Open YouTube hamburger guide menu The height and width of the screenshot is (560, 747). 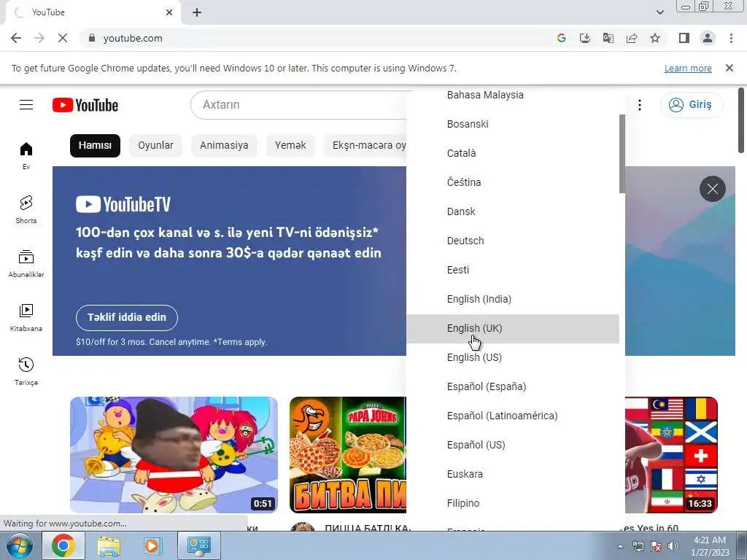tap(26, 105)
